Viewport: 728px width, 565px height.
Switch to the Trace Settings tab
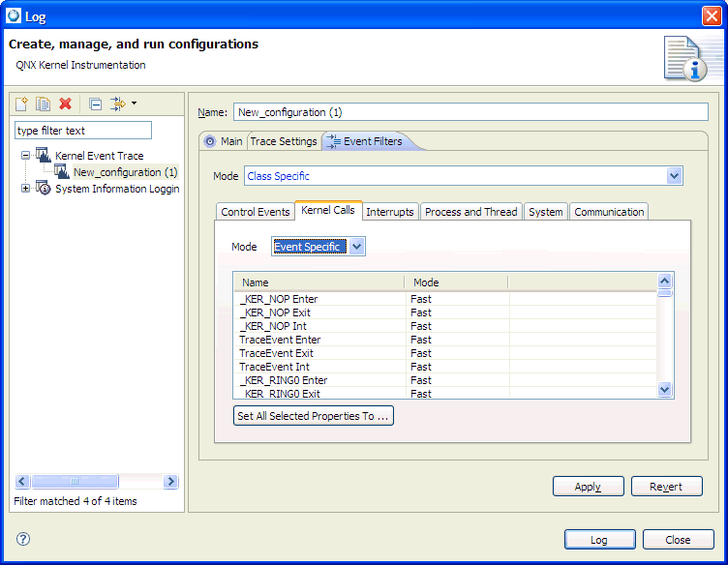(x=284, y=141)
